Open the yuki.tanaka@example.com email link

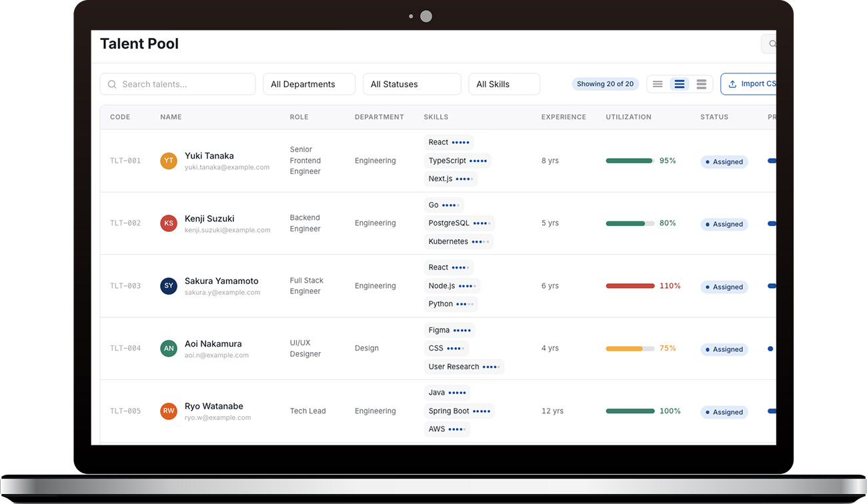pos(227,167)
